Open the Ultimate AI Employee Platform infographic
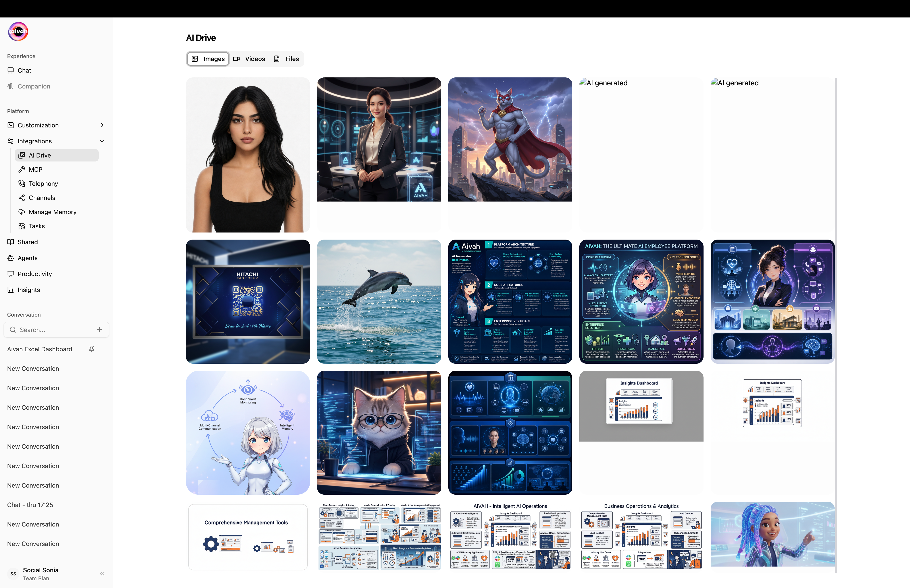910x588 pixels. tap(641, 302)
